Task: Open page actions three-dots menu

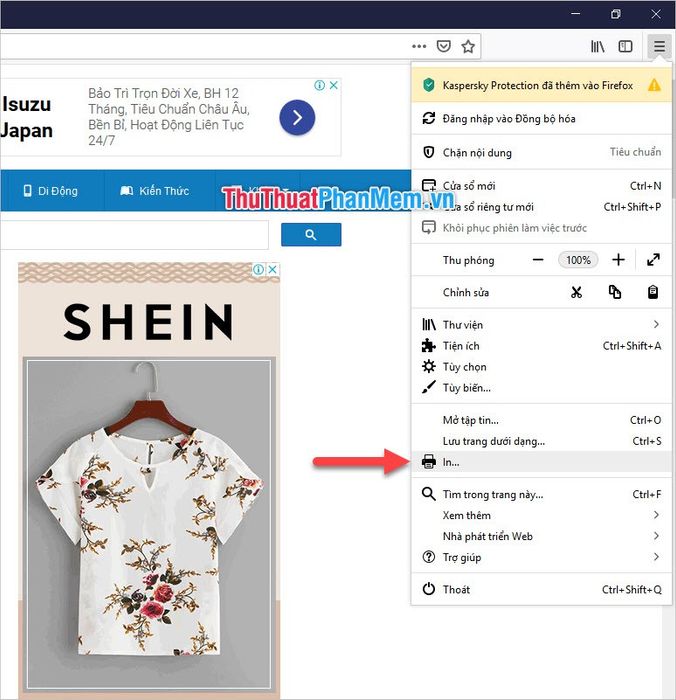Action: point(419,46)
